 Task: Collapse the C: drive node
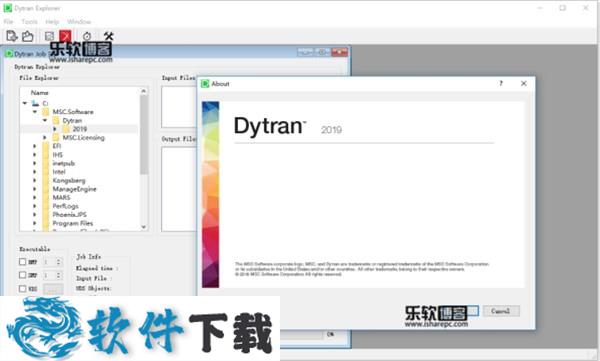click(25, 103)
